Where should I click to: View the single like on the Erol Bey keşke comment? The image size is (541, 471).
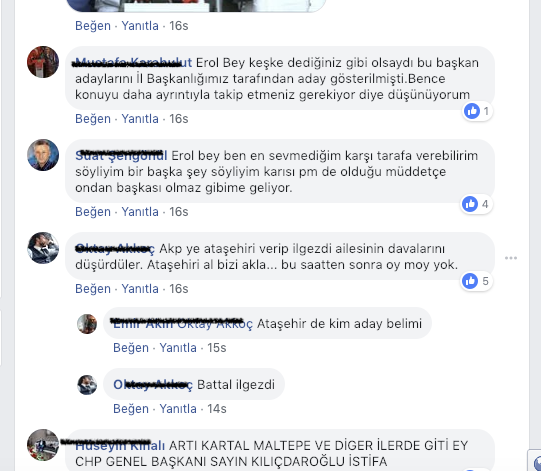click(x=477, y=111)
